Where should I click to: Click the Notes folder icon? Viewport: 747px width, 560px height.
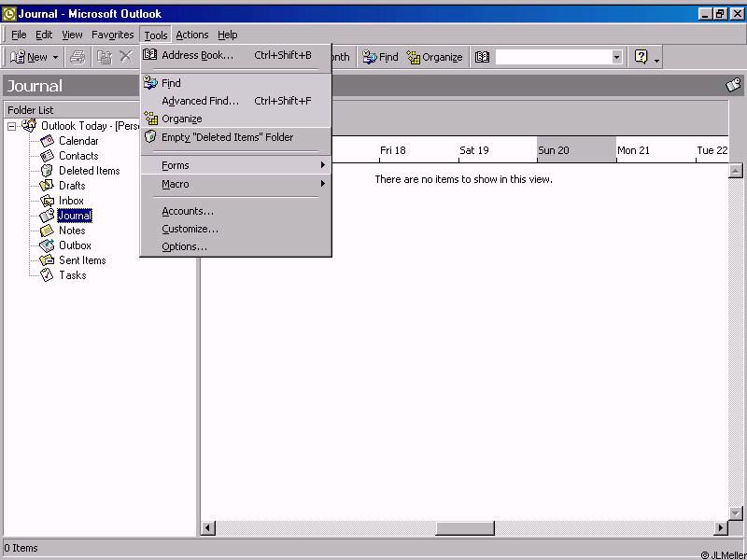click(47, 231)
